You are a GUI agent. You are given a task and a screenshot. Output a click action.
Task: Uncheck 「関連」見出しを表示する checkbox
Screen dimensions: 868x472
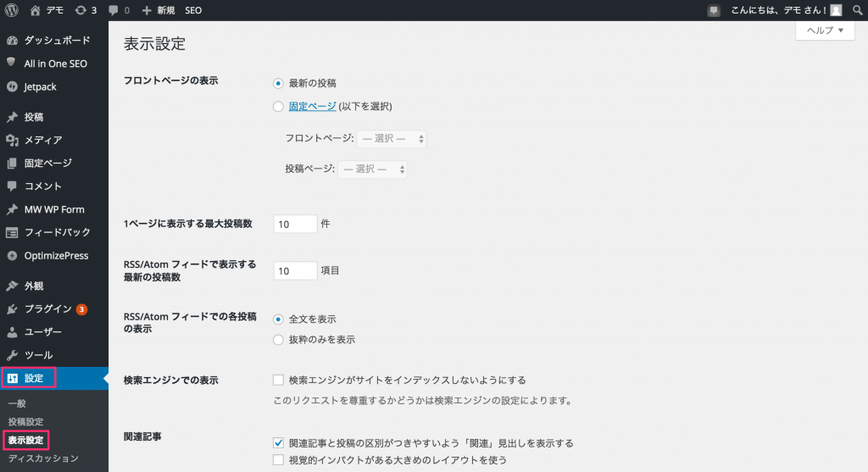[278, 443]
